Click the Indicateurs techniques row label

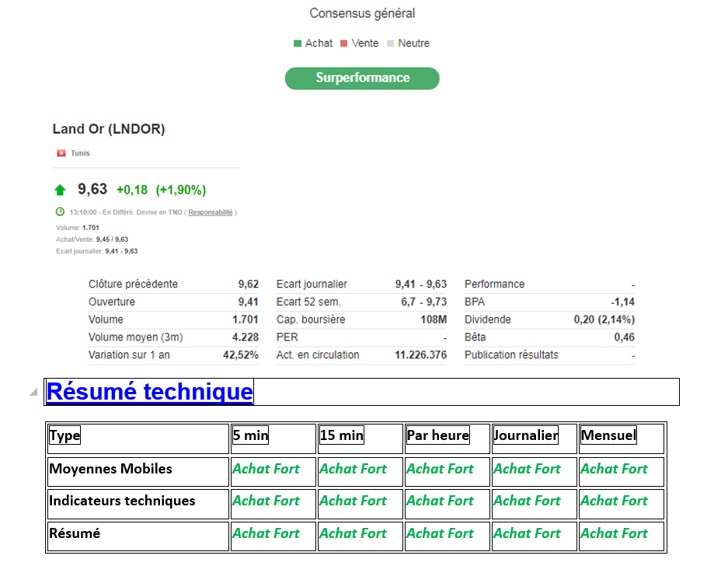(x=122, y=501)
